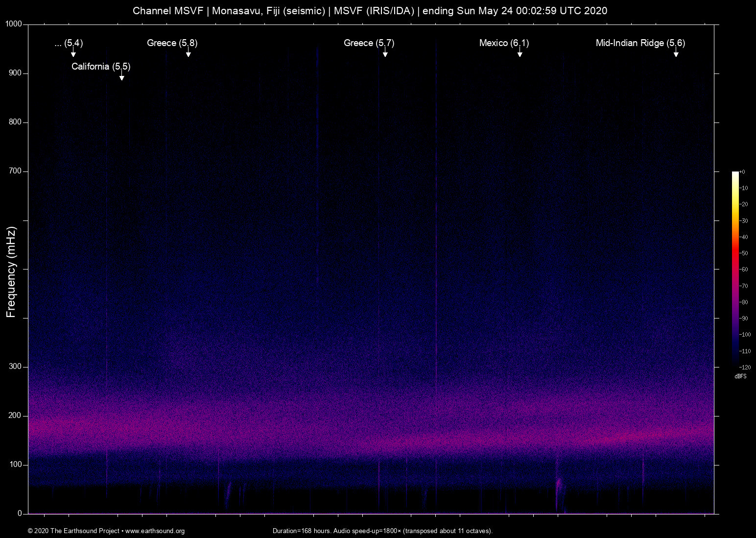Click the dBFS color scale bar
This screenshot has width=756, height=538.
[735, 269]
